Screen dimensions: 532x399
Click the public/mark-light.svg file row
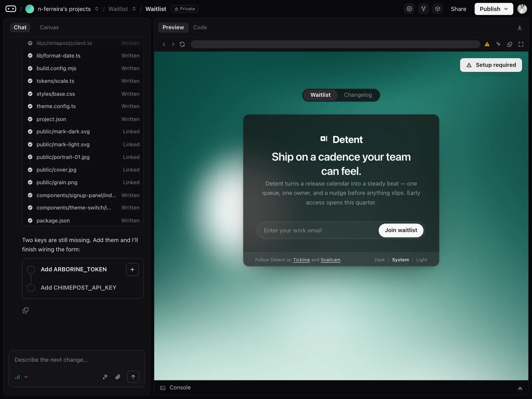[83, 145]
